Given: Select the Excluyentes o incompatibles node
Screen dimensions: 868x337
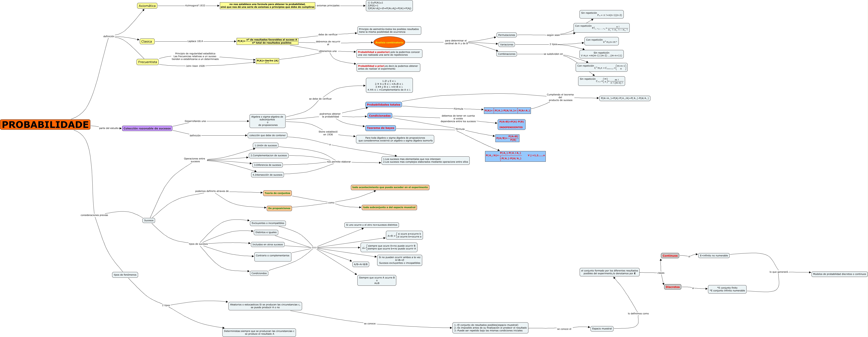Looking at the screenshot, I should pos(268,223).
